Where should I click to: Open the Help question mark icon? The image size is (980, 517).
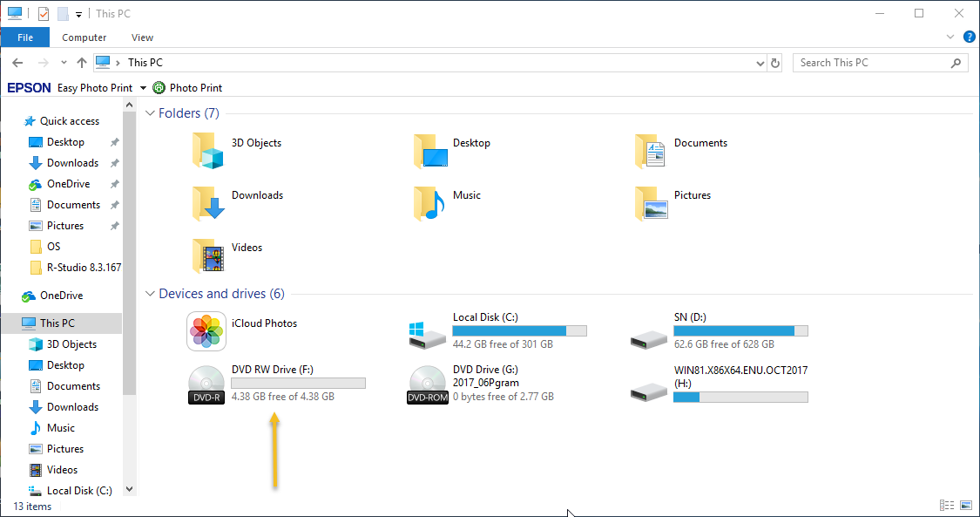970,37
